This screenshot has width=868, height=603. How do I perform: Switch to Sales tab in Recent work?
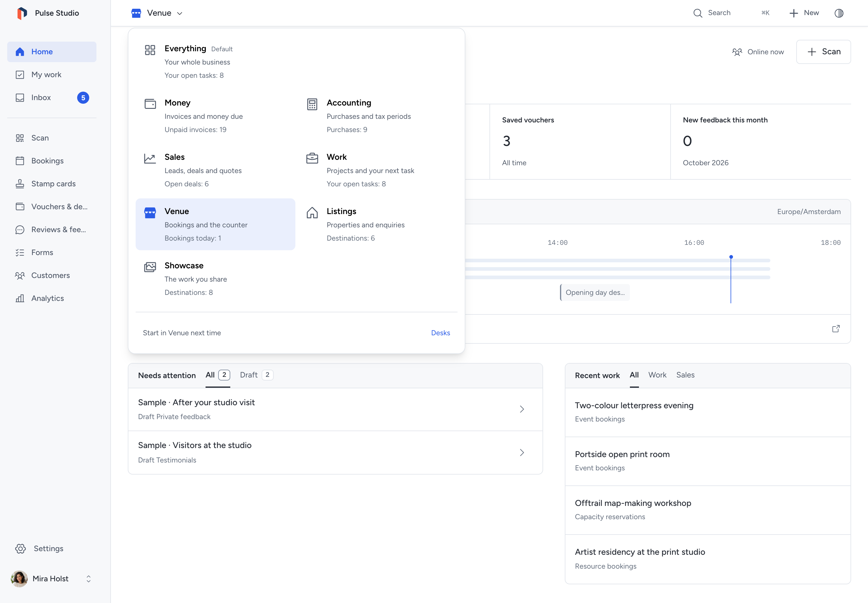pos(685,375)
